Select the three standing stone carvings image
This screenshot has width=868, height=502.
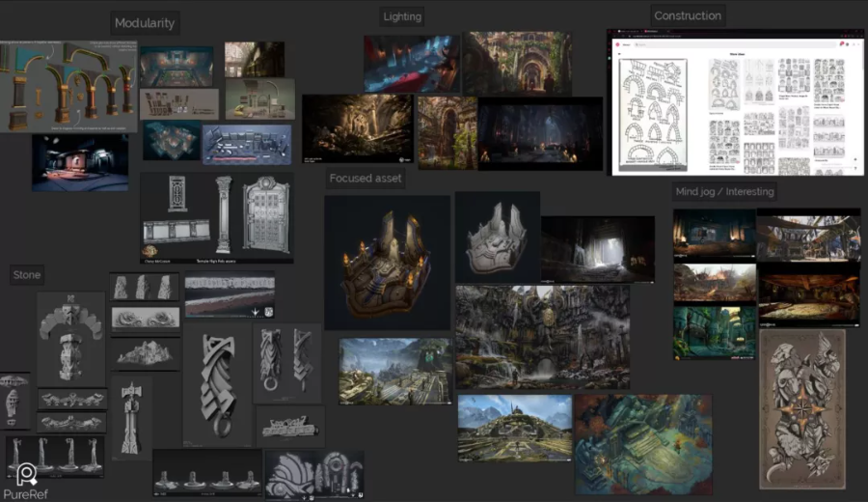[x=145, y=287]
